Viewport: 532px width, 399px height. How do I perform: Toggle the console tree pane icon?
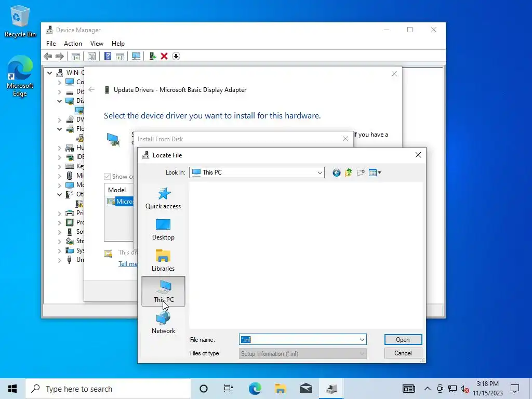coord(76,56)
